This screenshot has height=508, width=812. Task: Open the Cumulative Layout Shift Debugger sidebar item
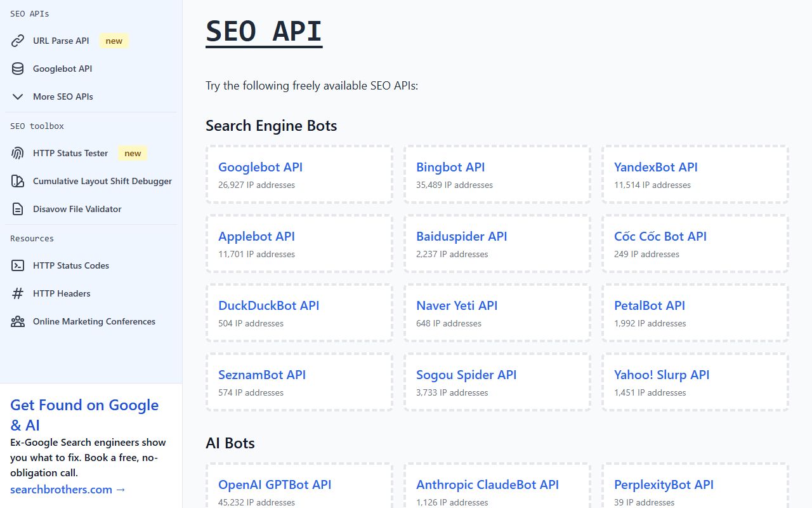(x=91, y=181)
